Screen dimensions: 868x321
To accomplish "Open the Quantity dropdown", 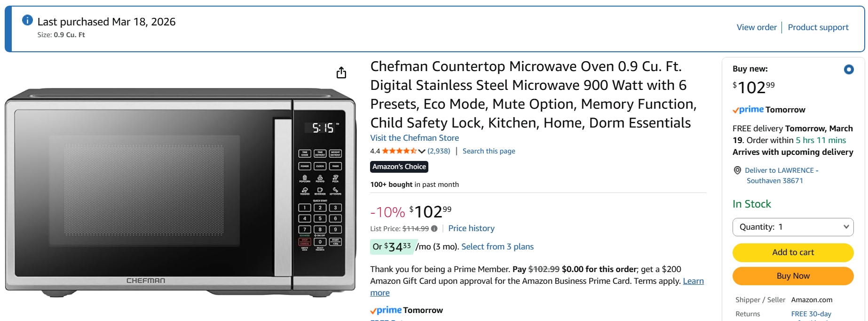I will 793,227.
